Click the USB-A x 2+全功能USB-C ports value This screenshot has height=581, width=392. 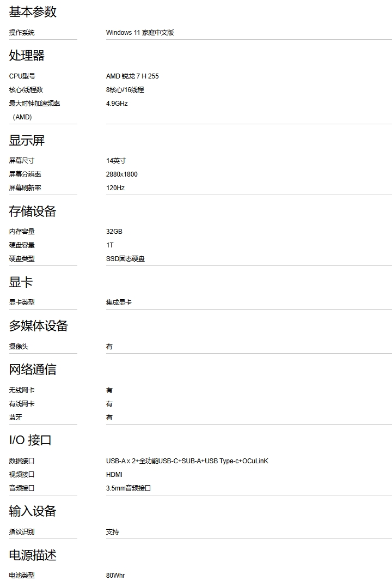[187, 461]
